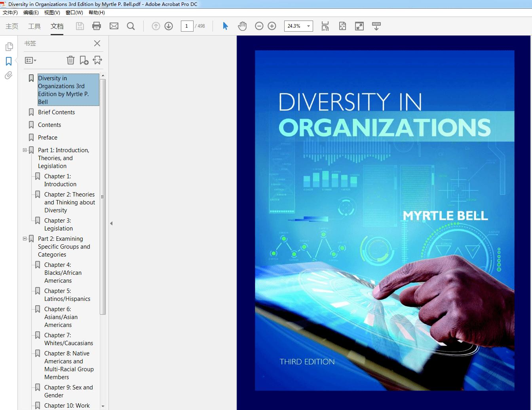The image size is (532, 410).
Task: Open the Preface bookmark
Action: (47, 138)
